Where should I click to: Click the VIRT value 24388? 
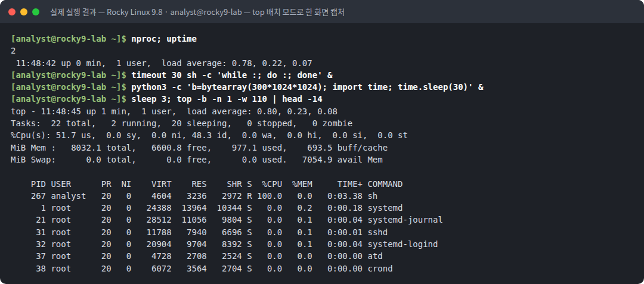tap(159, 208)
